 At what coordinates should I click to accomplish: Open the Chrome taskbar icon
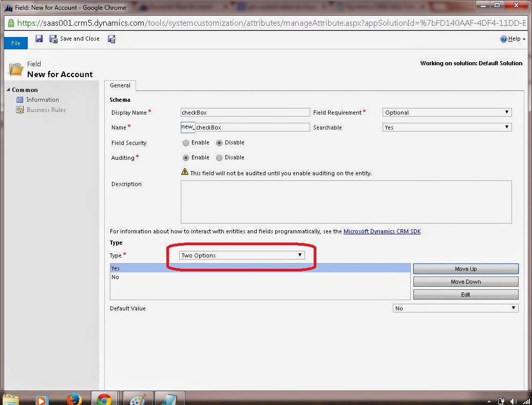[104, 399]
